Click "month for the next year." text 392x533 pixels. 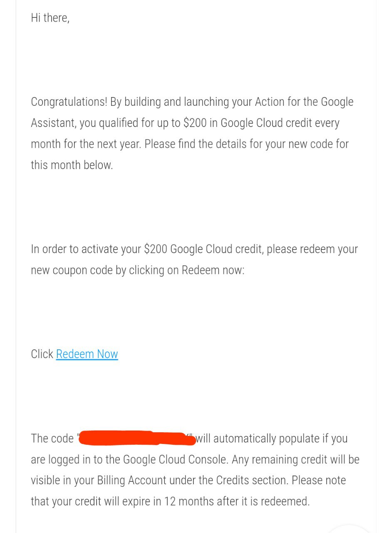86,144
